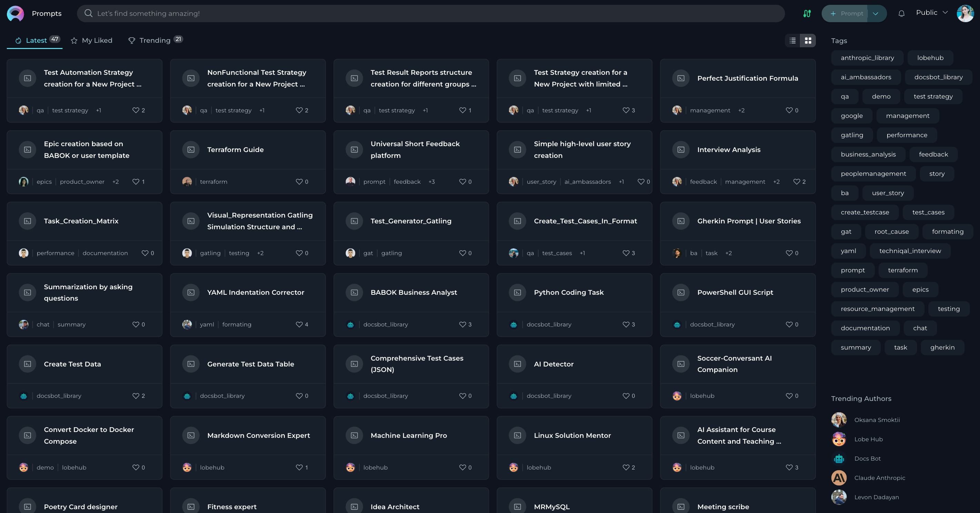Screen dimensions: 980x513
Task: Expand +2 tags on Interview Analysis card
Action: pyautogui.click(x=776, y=182)
